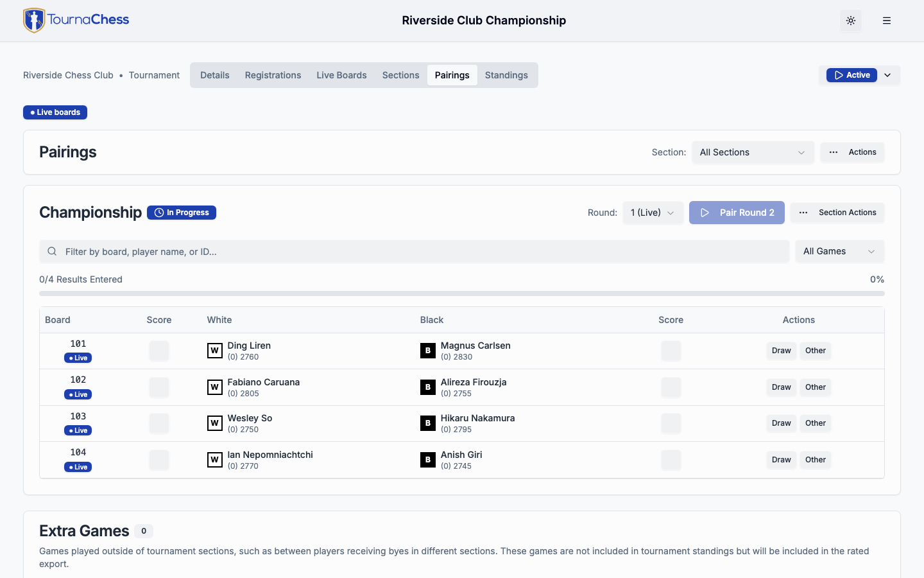924x578 pixels.
Task: Click the Live badge on board 101
Action: tap(78, 358)
